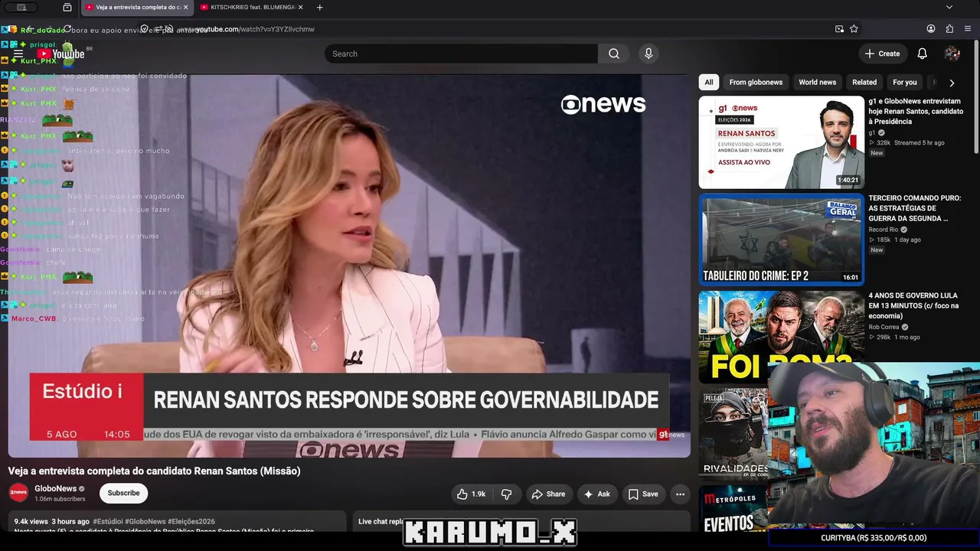Start voice search with the microphone icon
The width and height of the screenshot is (980, 551).
pos(648,54)
